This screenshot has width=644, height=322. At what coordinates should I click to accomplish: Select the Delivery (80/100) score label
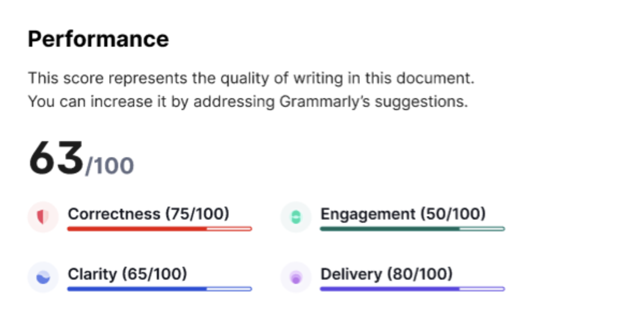point(386,274)
